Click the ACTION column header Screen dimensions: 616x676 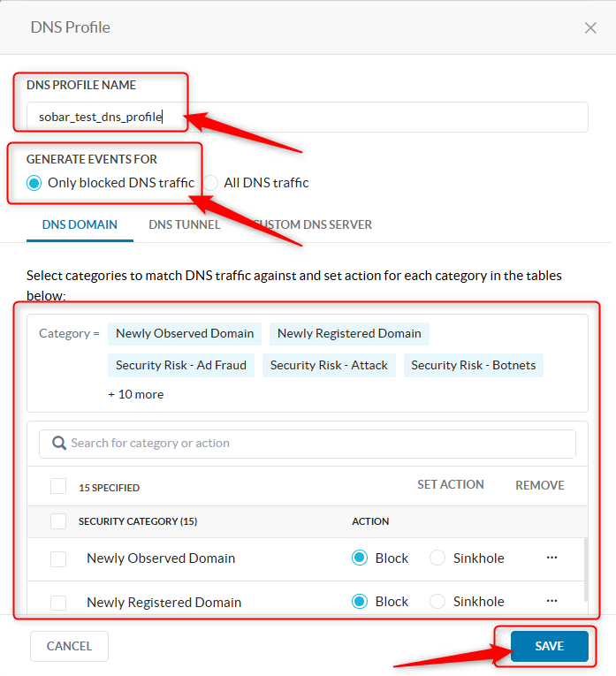(x=370, y=521)
